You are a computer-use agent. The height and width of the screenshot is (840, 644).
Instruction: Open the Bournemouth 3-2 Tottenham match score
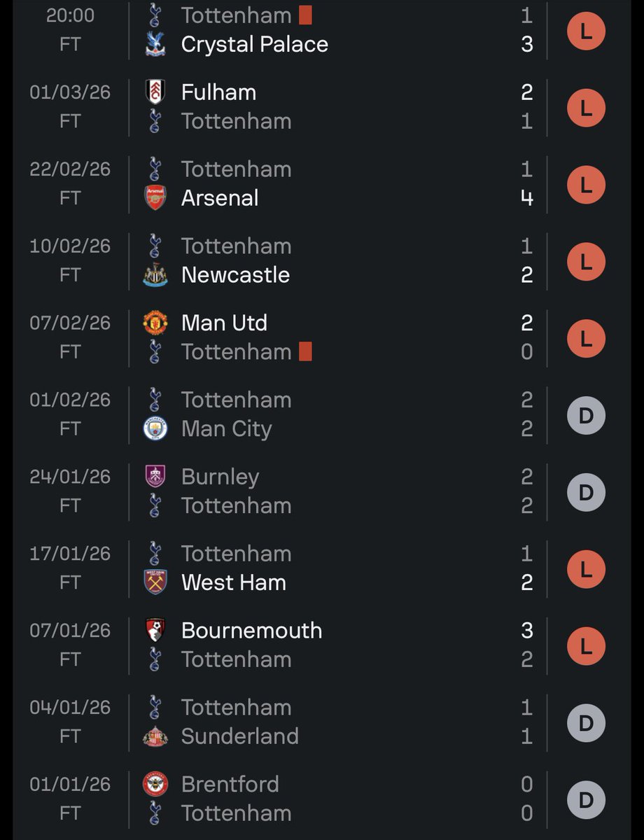tap(527, 645)
